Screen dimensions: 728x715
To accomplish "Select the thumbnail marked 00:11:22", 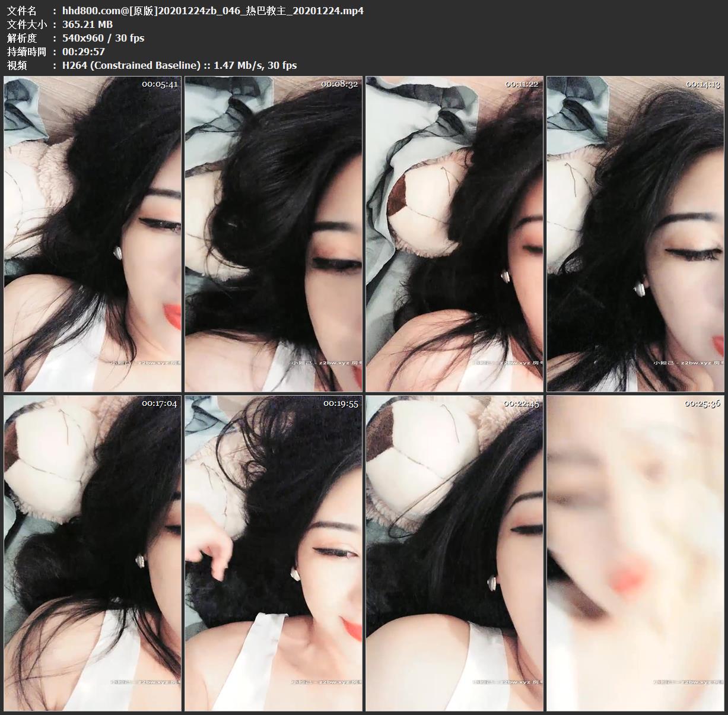I will 454,234.
